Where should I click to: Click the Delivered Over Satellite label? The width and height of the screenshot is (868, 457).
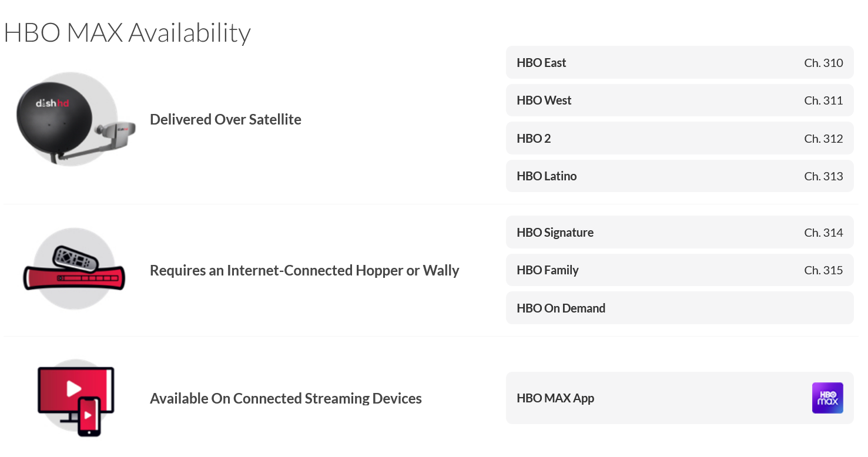[x=226, y=119]
